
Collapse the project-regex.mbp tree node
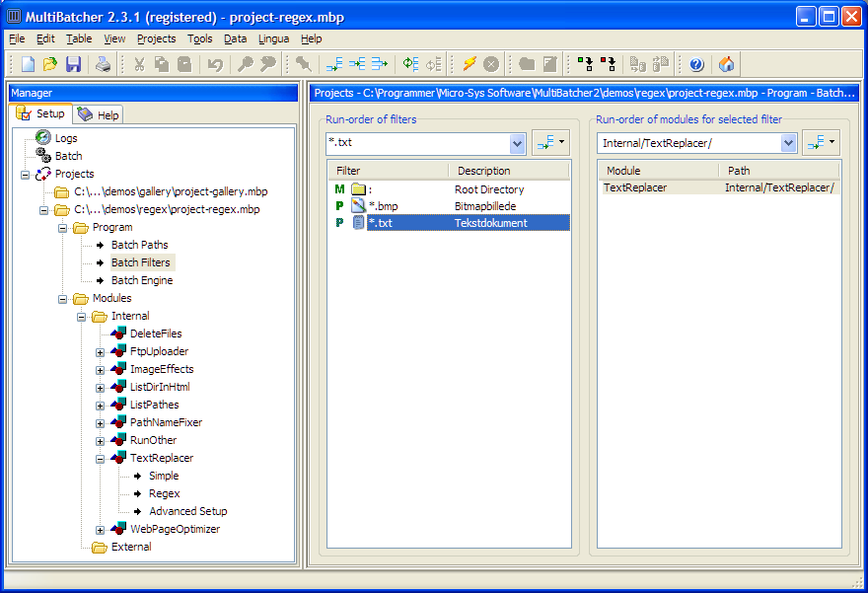coord(43,210)
